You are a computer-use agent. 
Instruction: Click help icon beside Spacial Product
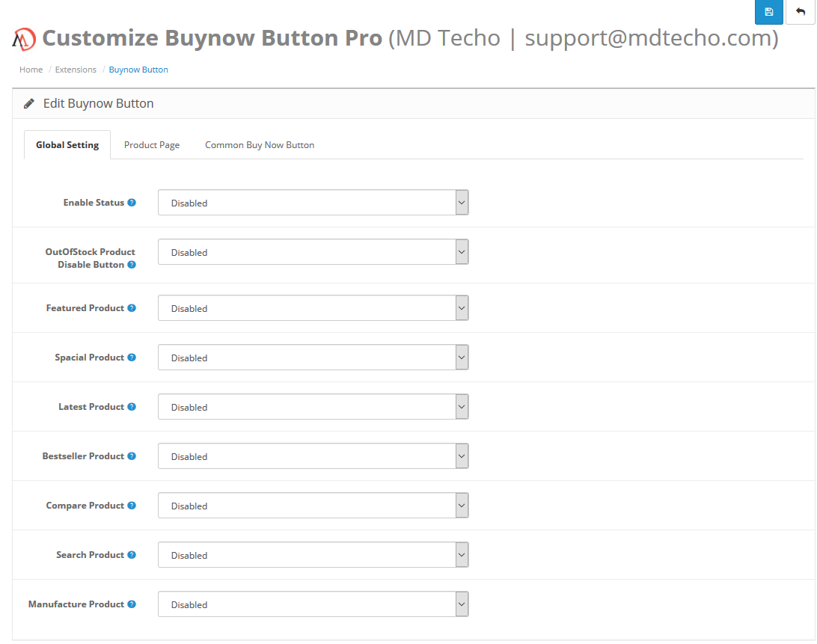(132, 357)
